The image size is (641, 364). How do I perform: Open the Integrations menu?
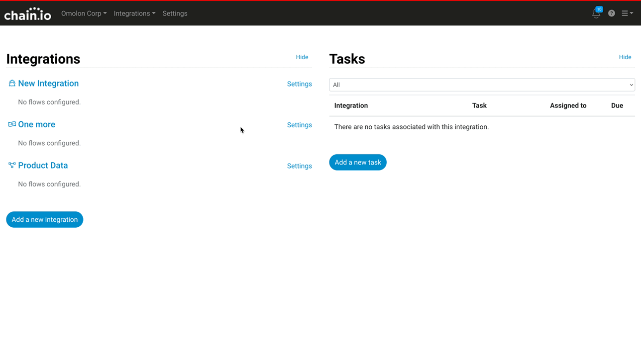click(134, 13)
